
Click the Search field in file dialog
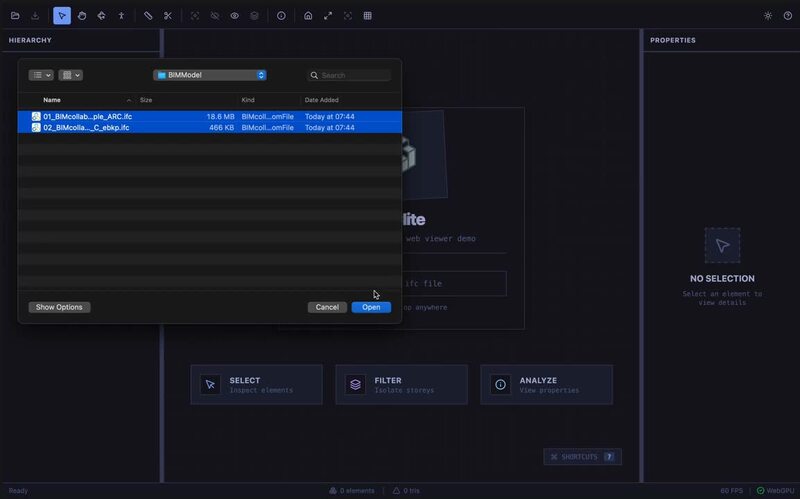pyautogui.click(x=349, y=75)
